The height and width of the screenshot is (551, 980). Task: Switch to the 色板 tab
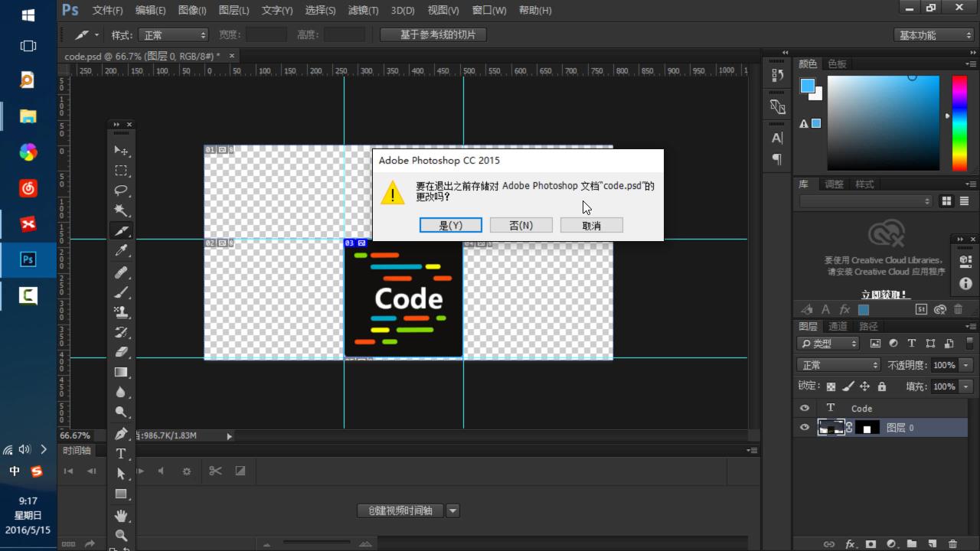pyautogui.click(x=838, y=64)
